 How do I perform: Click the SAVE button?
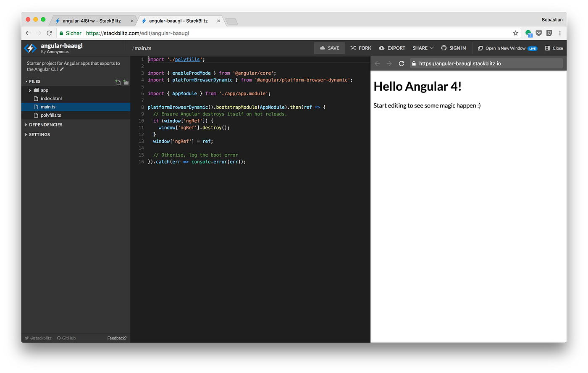[x=329, y=48]
